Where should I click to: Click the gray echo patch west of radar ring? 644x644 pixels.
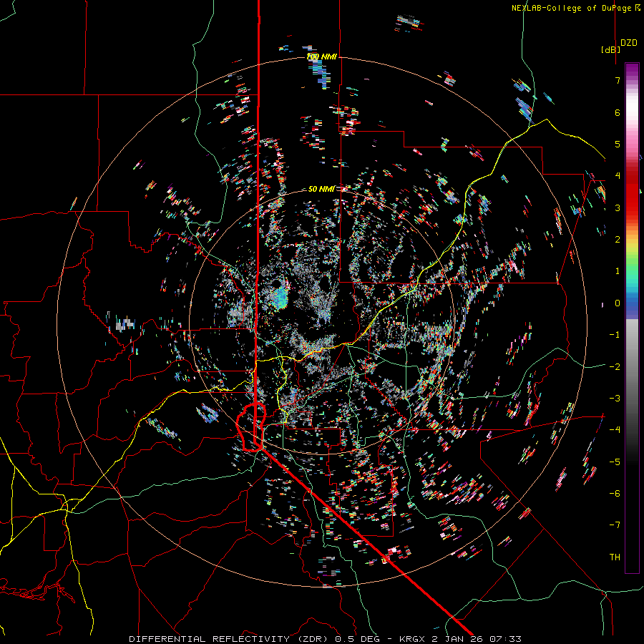125,324
